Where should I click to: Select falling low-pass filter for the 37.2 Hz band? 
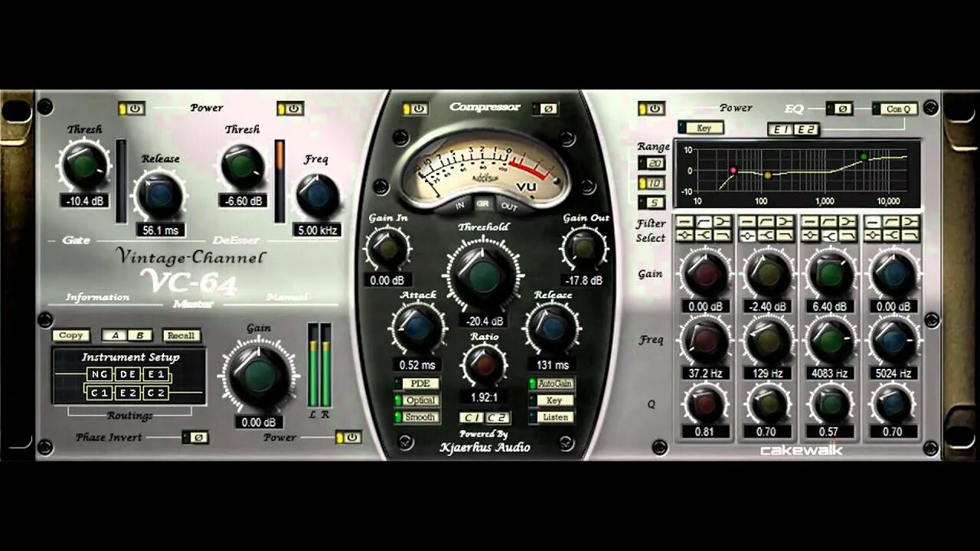pyautogui.click(x=723, y=235)
